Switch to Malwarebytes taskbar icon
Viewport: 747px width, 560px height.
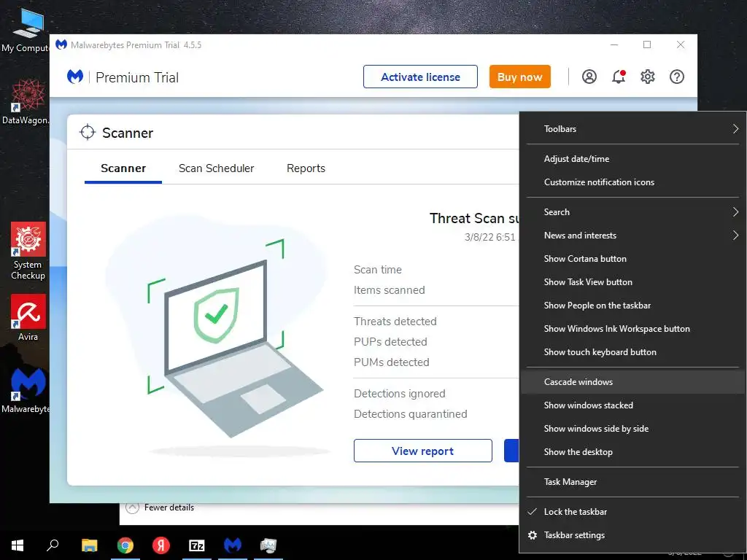click(233, 545)
